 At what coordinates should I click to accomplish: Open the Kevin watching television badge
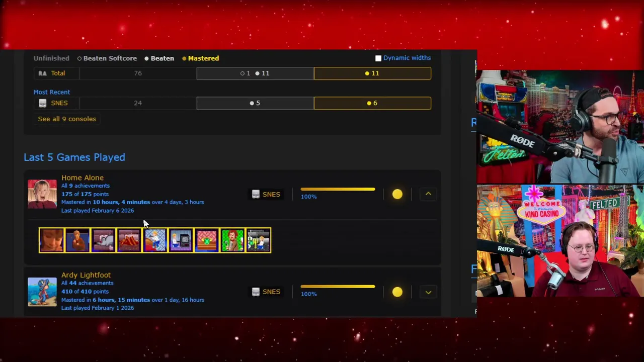(x=181, y=240)
